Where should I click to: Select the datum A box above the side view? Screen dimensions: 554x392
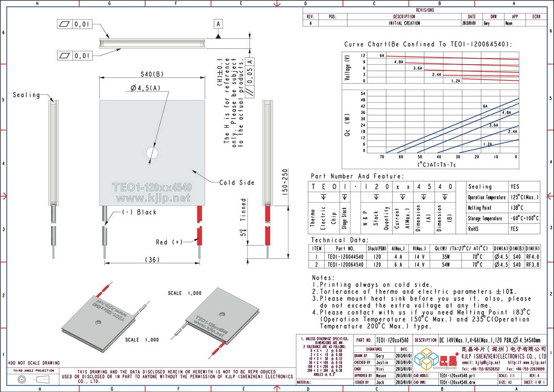[218, 24]
